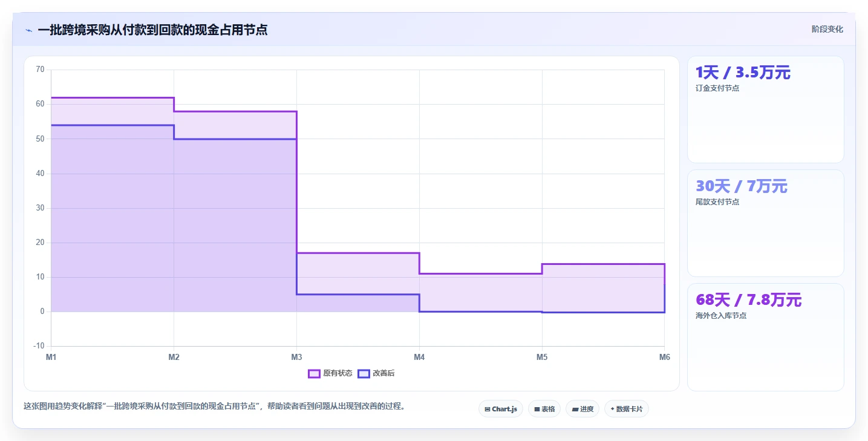
Task: Click the chart title 一批跨境采购从付款到回款的现金占用节点
Action: (152, 30)
